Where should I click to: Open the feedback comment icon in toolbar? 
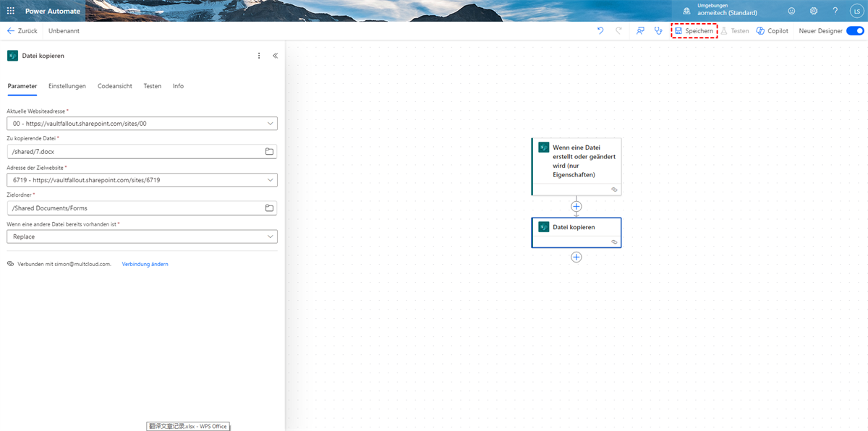tap(640, 31)
